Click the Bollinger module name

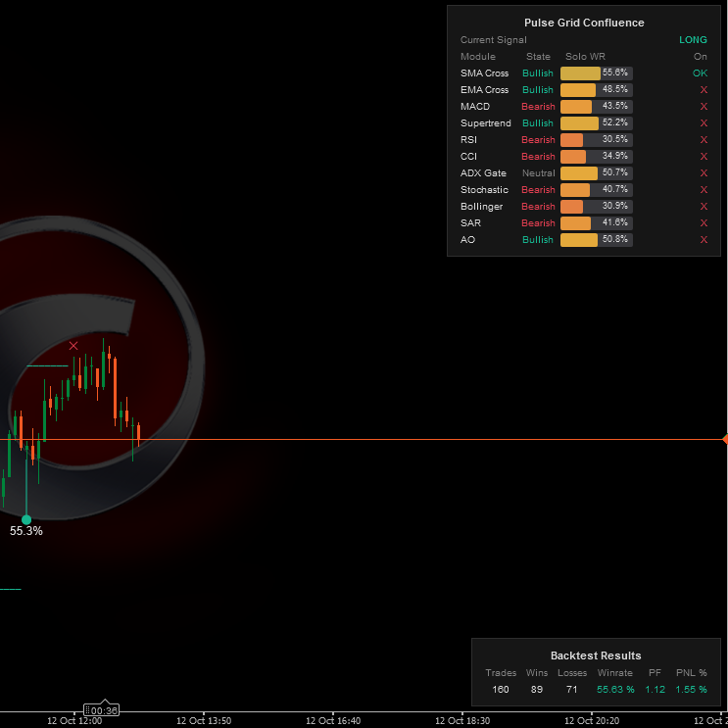coord(481,207)
